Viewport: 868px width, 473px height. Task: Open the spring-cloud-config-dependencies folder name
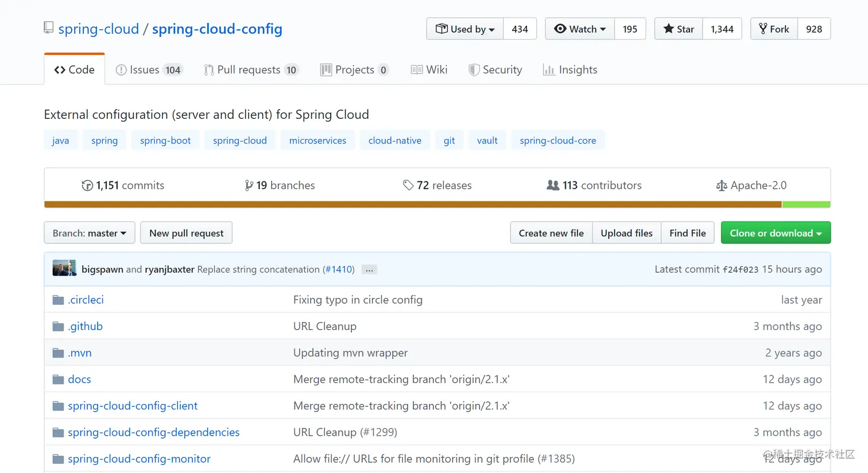(154, 432)
